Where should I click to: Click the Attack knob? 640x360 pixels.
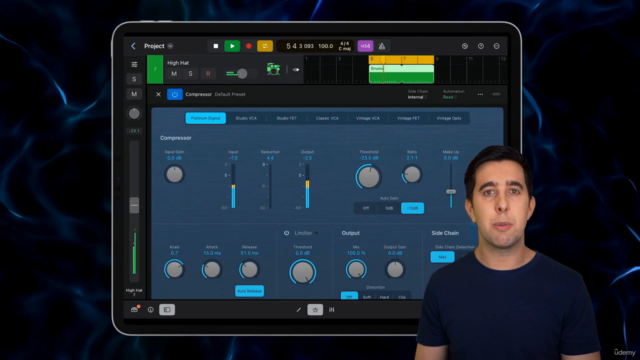tap(211, 269)
